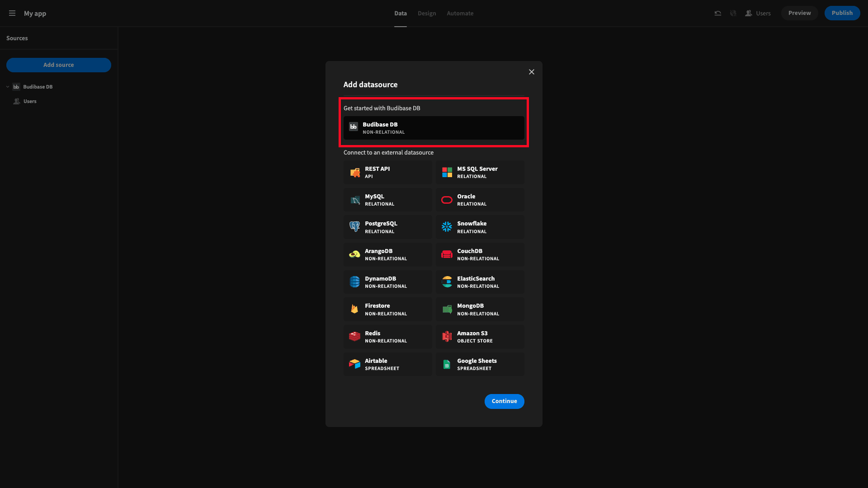Click the Sources panel heading
The image size is (868, 488).
17,38
